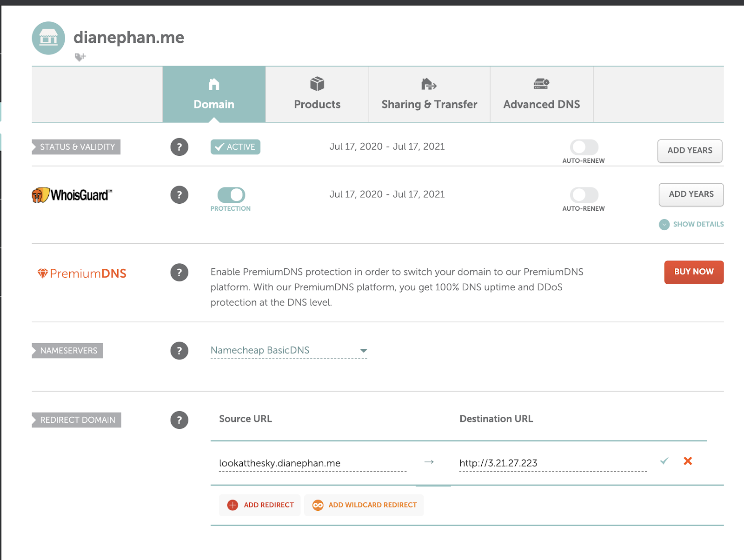Turn off WhoisGuard protection switch
This screenshot has height=560, width=744.
tap(231, 195)
